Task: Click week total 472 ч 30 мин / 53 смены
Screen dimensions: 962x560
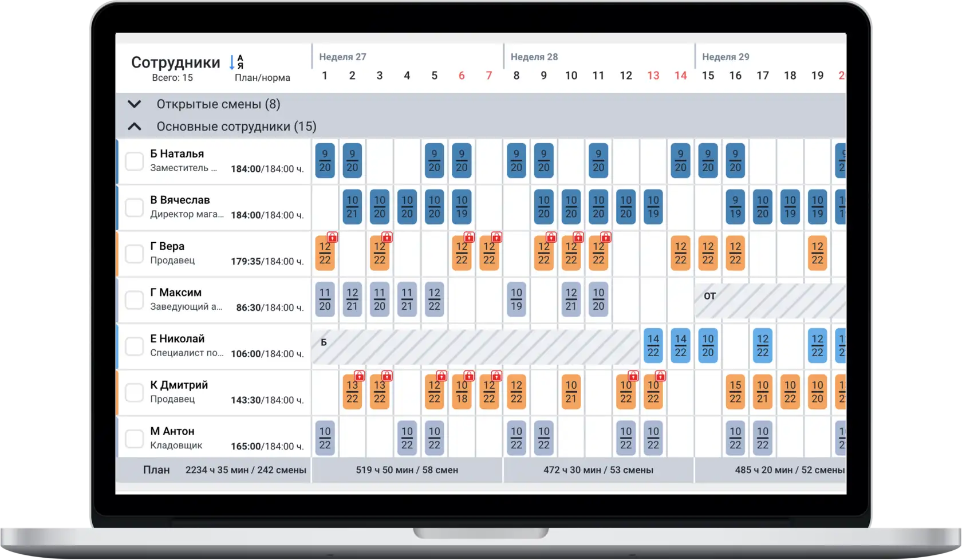Action: 598,470
